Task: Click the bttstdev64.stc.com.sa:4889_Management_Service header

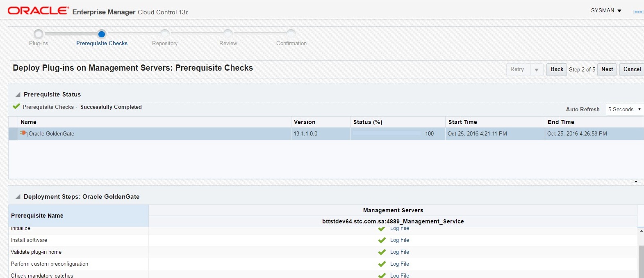Action: coord(393,221)
